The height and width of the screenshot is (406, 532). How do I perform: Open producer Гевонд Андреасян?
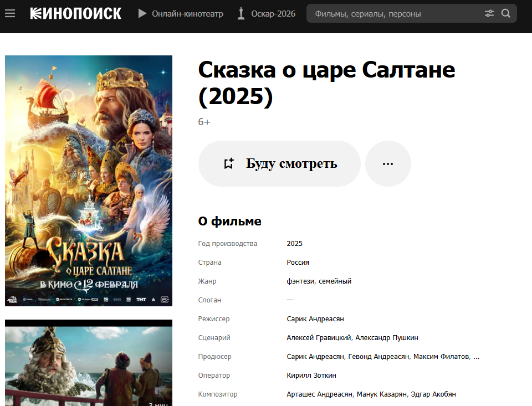pos(378,357)
